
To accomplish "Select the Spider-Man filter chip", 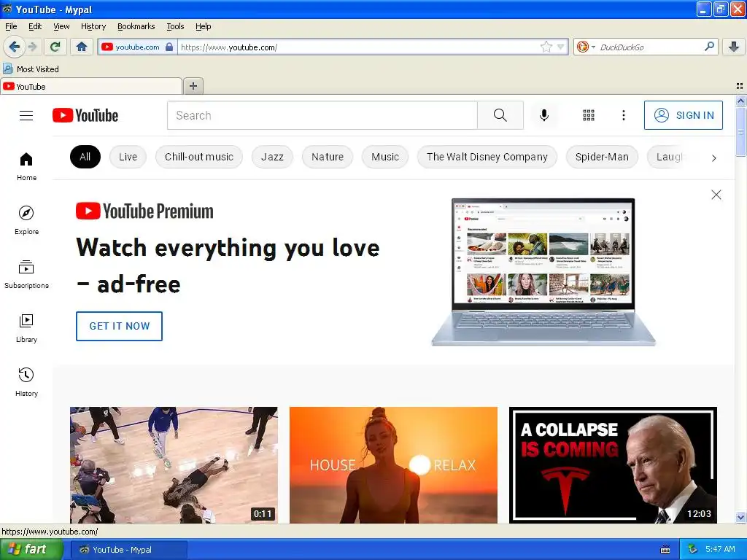I will pyautogui.click(x=602, y=157).
